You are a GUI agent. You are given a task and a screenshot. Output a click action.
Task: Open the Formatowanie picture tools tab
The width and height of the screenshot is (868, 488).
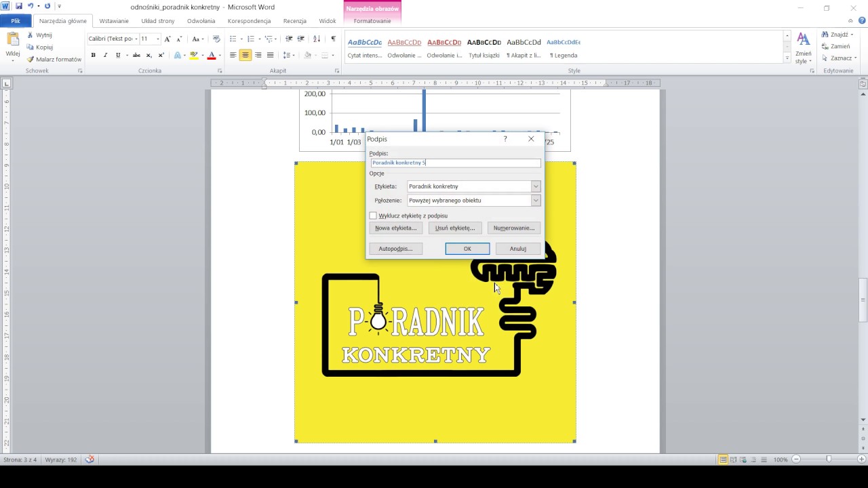point(372,21)
